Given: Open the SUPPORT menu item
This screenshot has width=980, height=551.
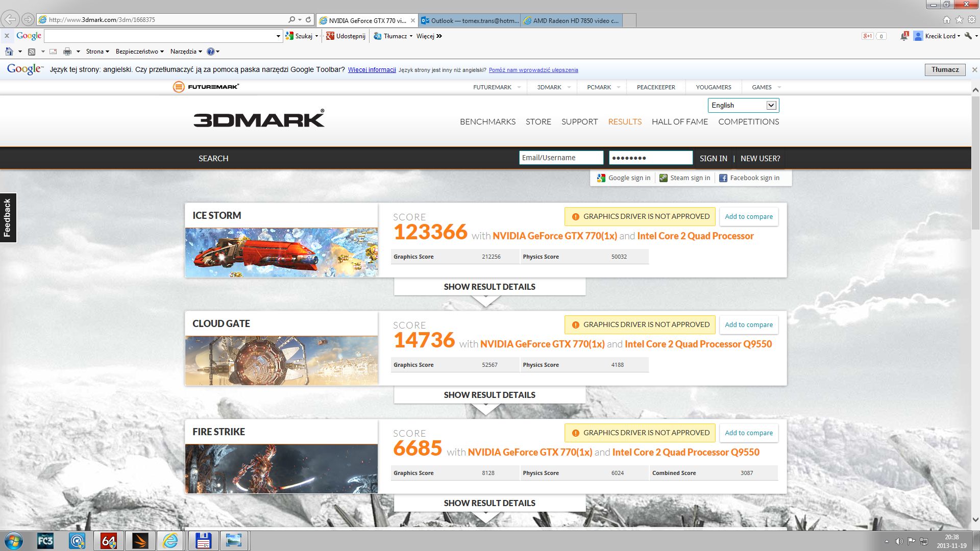Looking at the screenshot, I should click(579, 122).
